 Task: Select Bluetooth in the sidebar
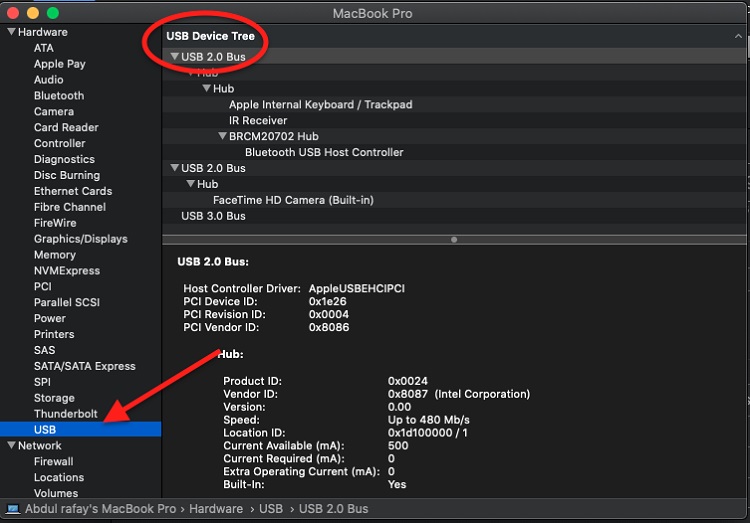(59, 96)
